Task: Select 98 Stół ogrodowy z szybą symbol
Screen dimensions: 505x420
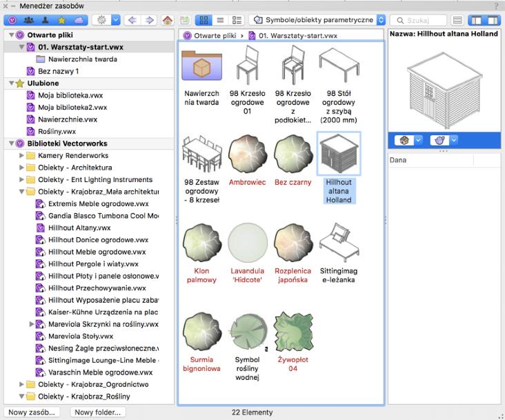Action: [339, 66]
